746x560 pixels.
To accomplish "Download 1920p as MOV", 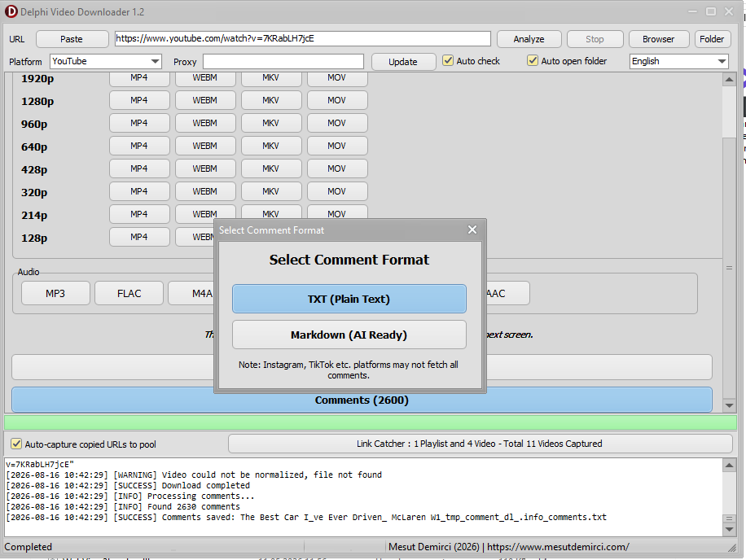I will pos(337,78).
